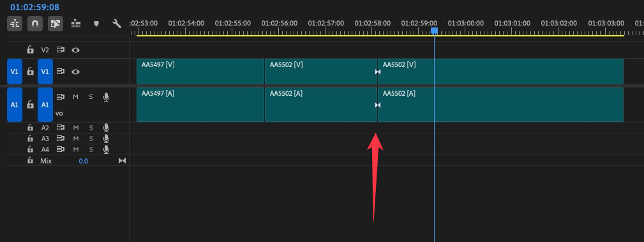Viewport: 644px width, 242px height.
Task: Click the vo label on A1 track
Action: point(59,114)
